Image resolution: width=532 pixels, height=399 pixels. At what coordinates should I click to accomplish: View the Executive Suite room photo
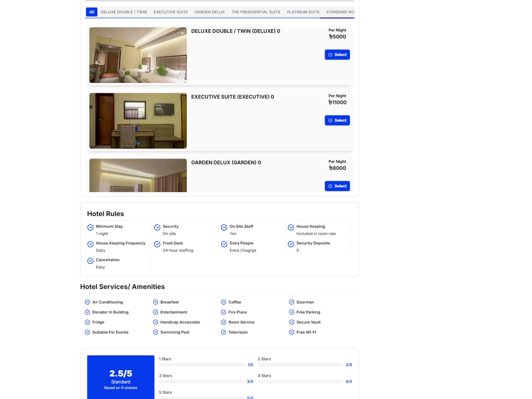(x=138, y=121)
